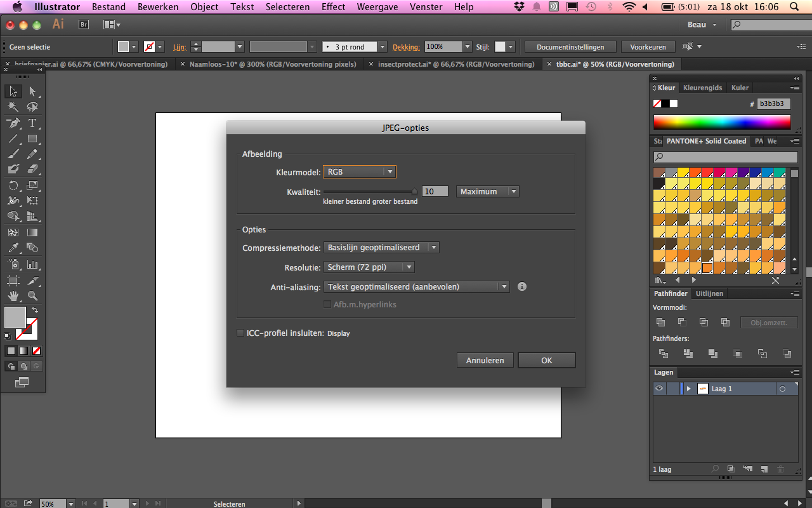Image resolution: width=812 pixels, height=508 pixels.
Task: Open the Kleurmodel RGB dropdown
Action: (x=360, y=171)
